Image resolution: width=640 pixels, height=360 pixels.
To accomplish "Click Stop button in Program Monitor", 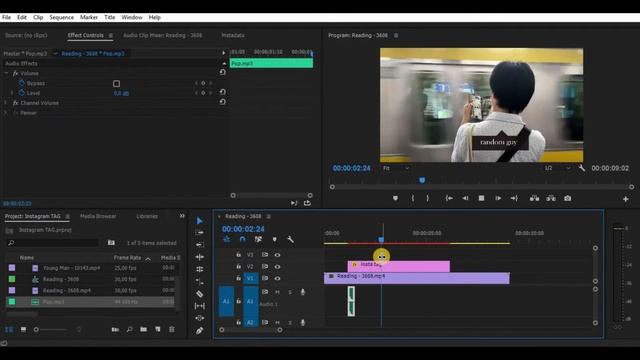I will tap(481, 198).
